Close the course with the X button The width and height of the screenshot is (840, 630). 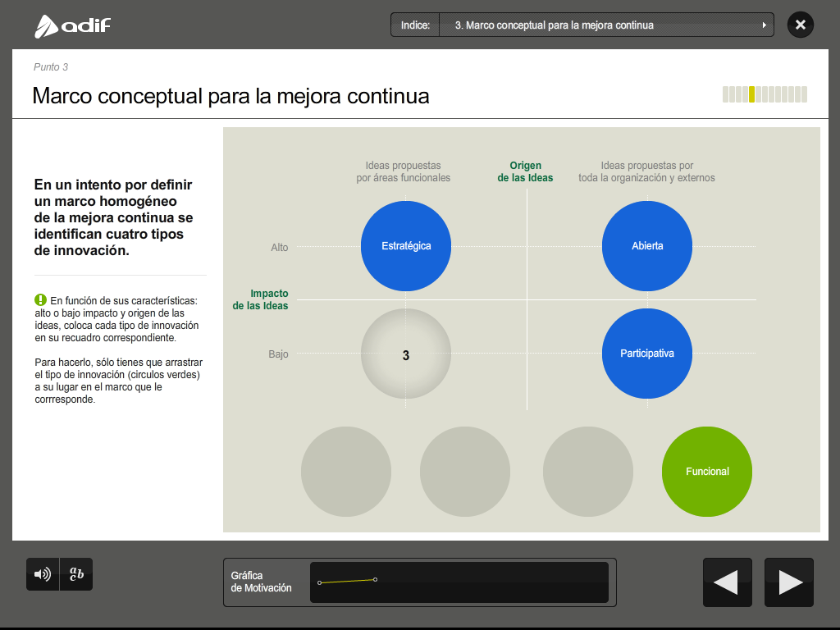pyautogui.click(x=800, y=25)
